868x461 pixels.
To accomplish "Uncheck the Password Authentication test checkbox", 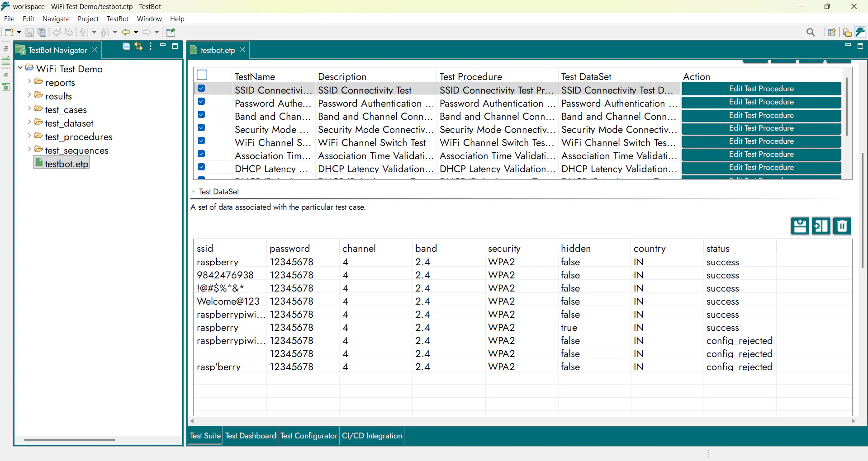I will [201, 101].
